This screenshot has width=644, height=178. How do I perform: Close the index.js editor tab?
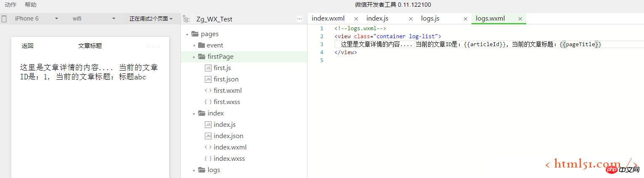(411, 18)
